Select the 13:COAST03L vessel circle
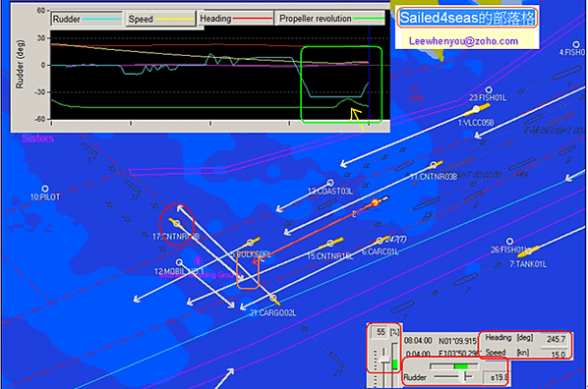Viewport: 588px width, 389px height. pyautogui.click(x=330, y=183)
